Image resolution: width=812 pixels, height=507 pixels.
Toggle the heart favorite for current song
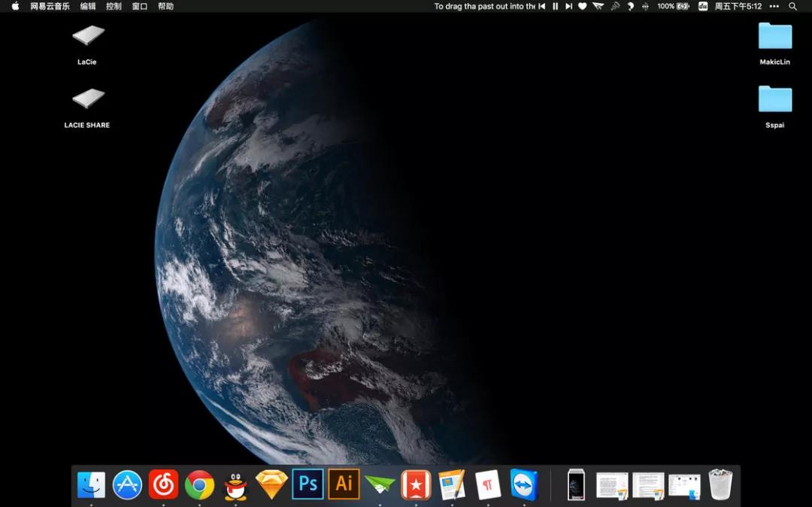click(582, 6)
